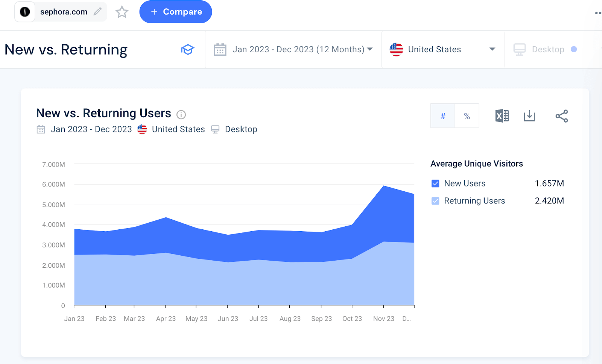Click the small calendar icon under chart title

click(41, 129)
